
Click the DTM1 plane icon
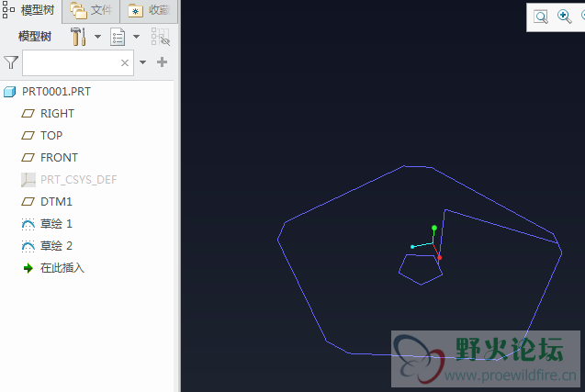(x=28, y=202)
